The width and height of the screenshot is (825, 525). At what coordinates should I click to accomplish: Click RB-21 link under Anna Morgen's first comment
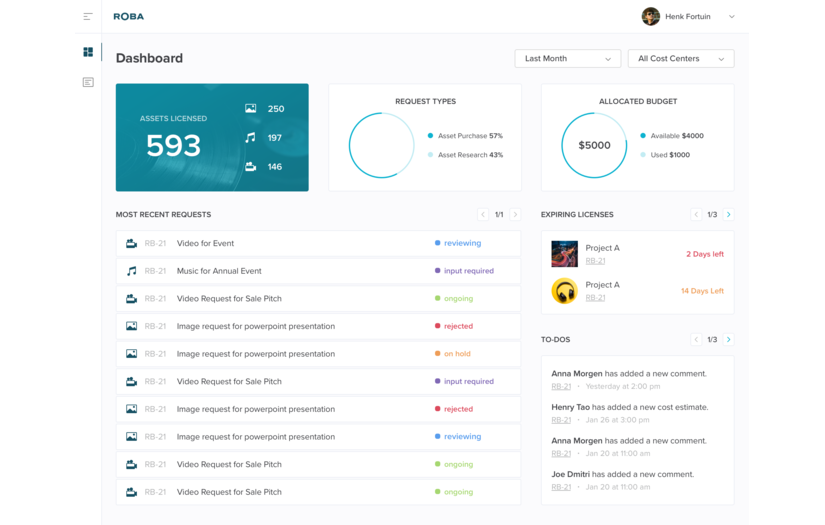click(561, 386)
